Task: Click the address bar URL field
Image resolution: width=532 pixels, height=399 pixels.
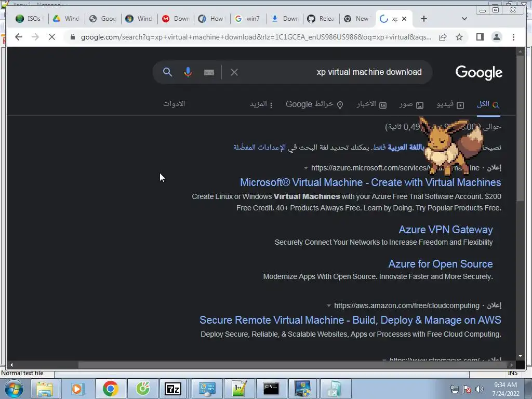Action: coord(256,37)
